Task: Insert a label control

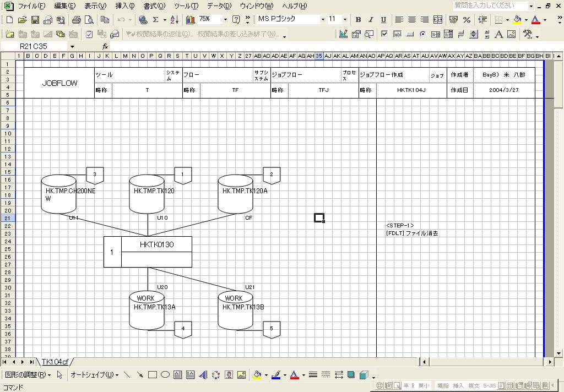Action: coord(498,34)
